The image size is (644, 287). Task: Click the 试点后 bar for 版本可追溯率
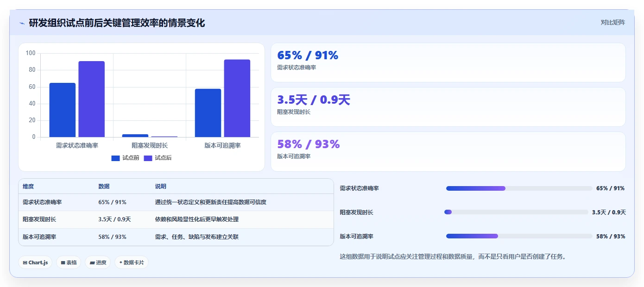pos(237,98)
